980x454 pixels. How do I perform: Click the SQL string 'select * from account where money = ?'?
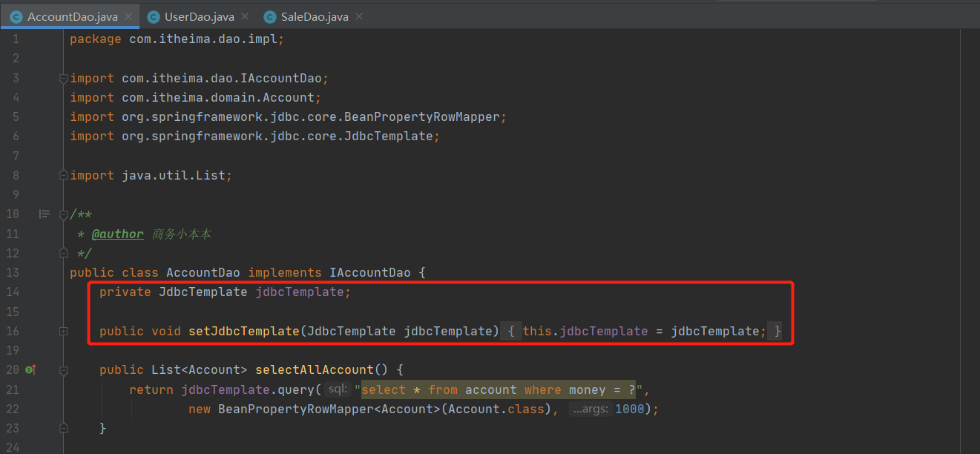498,389
